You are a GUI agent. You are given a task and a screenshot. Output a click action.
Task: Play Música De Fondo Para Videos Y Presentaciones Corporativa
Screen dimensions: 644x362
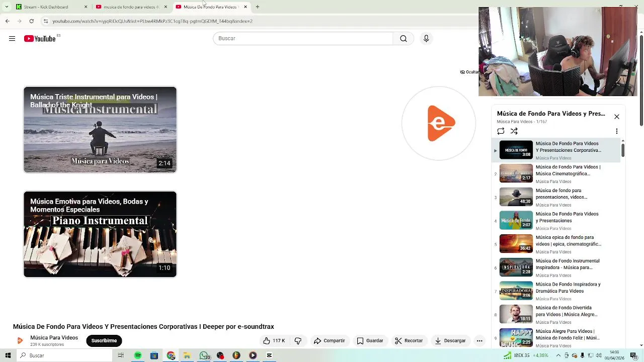(556, 150)
